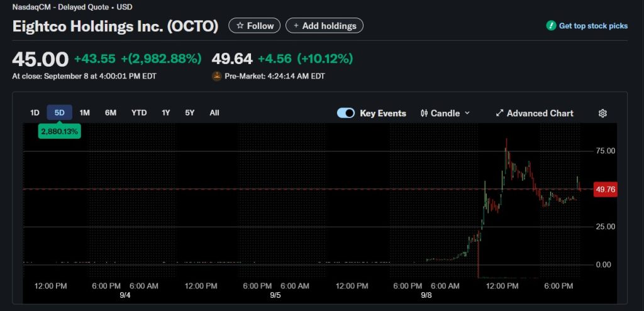Open Get top stock picks link
Image resolution: width=644 pixels, height=311 pixels.
pyautogui.click(x=593, y=26)
